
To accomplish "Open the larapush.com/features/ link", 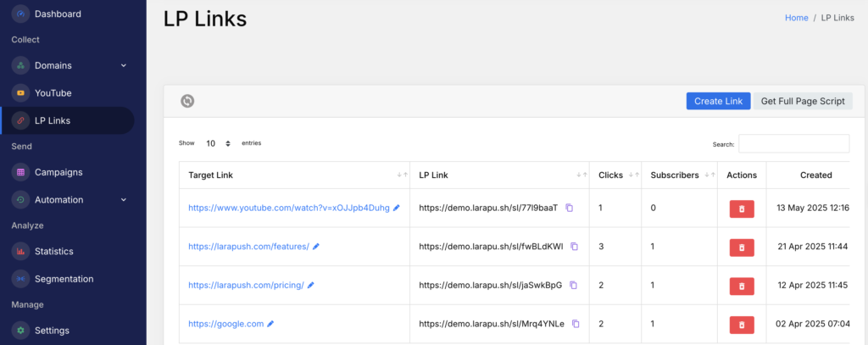I will click(248, 247).
